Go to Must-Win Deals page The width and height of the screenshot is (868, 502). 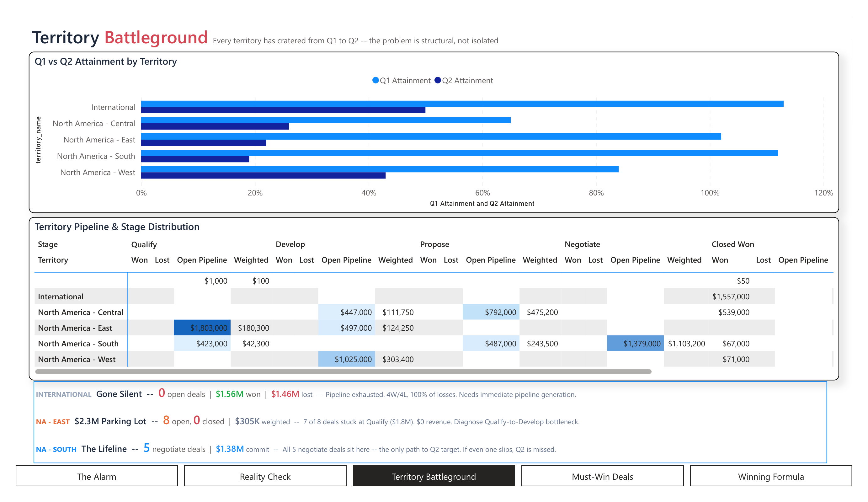(x=602, y=476)
